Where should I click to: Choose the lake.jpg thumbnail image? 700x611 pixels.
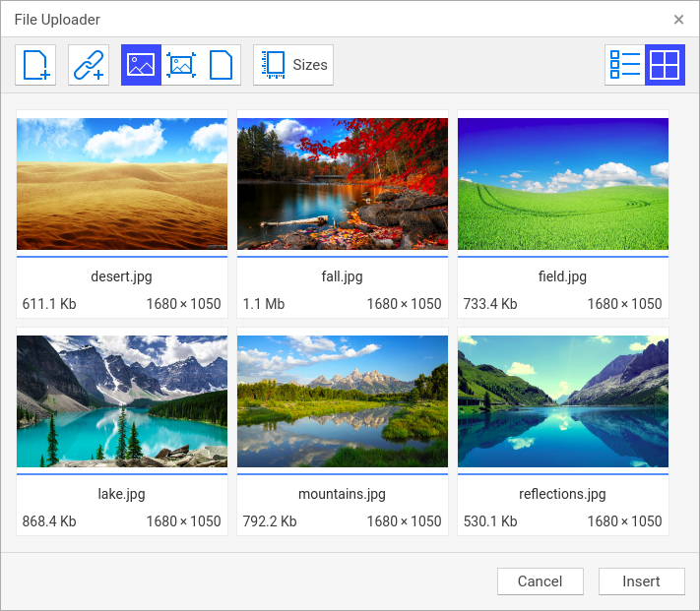[x=122, y=401]
